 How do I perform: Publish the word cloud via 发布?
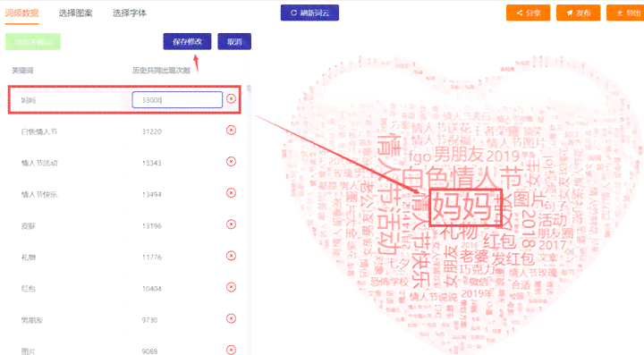(579, 13)
